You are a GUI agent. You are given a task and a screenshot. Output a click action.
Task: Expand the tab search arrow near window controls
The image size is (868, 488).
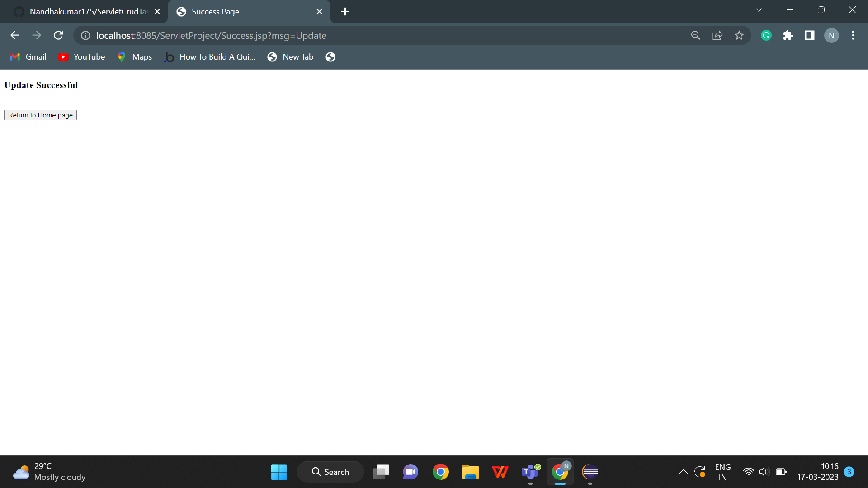coord(759,9)
